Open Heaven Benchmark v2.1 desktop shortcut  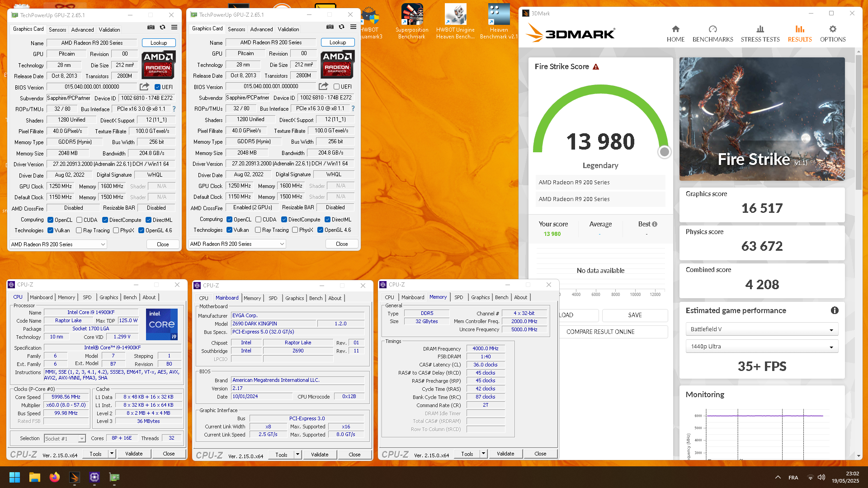point(499,21)
